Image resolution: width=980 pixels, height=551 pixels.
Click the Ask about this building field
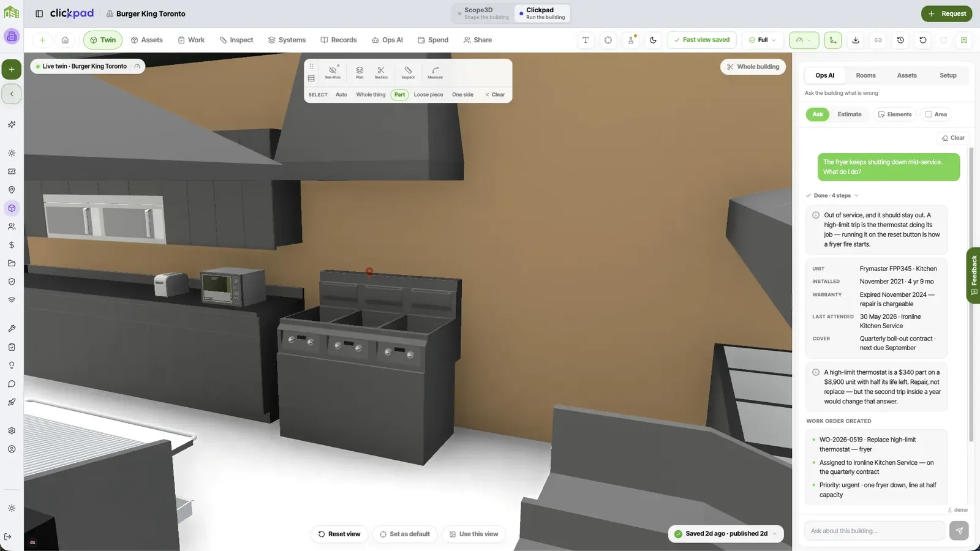875,531
